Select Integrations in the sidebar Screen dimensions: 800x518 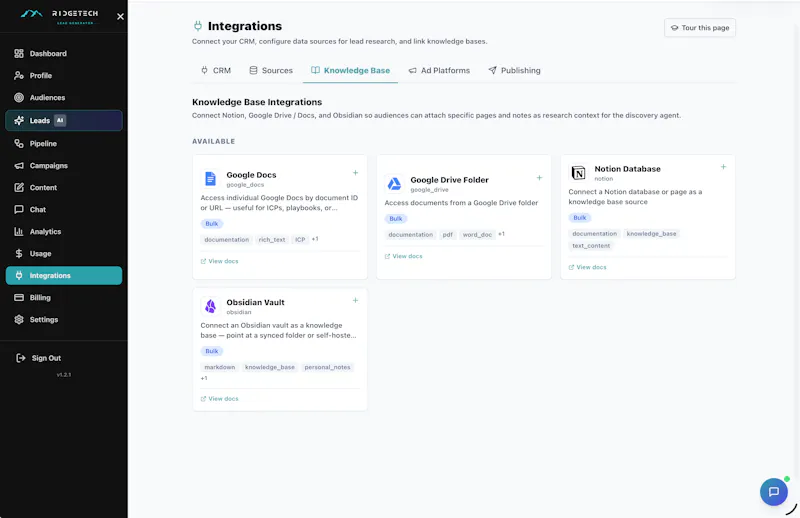(64, 276)
